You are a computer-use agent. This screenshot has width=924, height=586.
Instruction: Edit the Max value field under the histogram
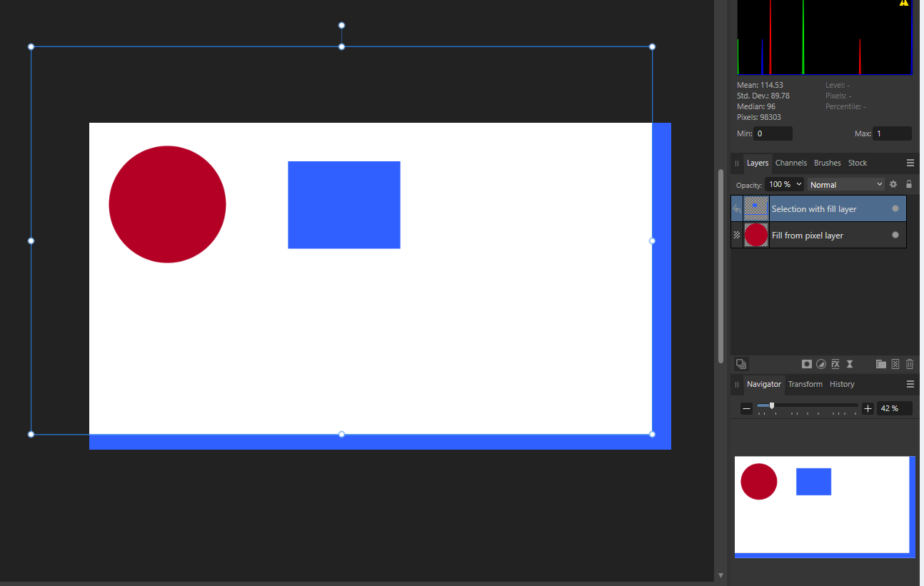[892, 133]
